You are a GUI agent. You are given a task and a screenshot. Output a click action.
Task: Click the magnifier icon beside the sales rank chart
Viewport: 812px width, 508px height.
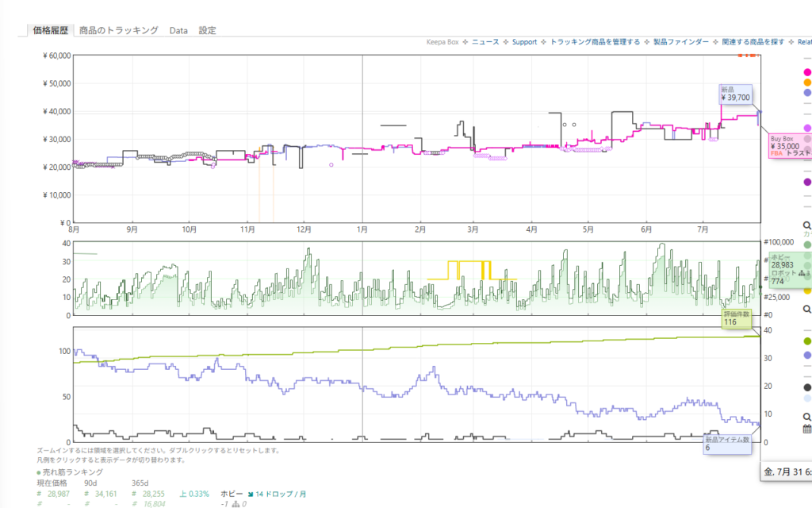click(806, 310)
